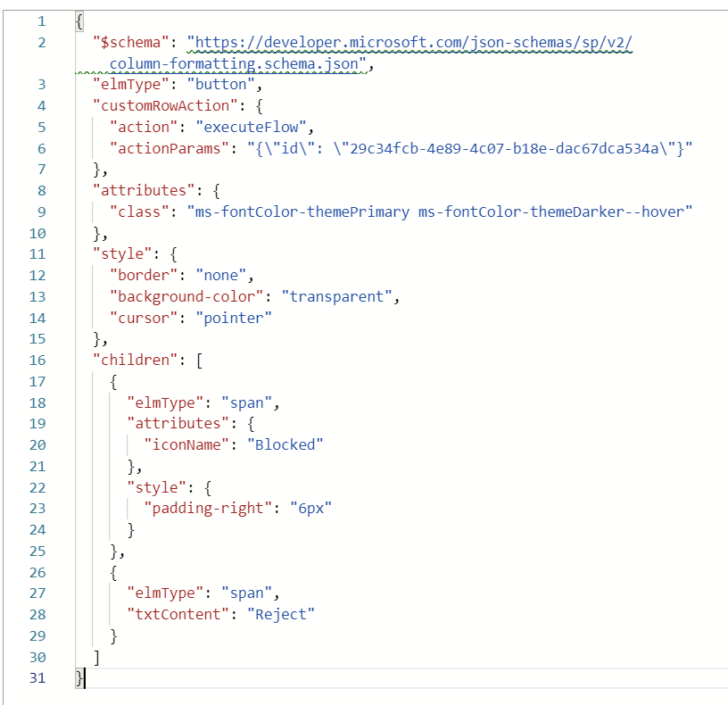Click line number 31 in the gutter
This screenshot has height=705, width=728.
point(37,678)
